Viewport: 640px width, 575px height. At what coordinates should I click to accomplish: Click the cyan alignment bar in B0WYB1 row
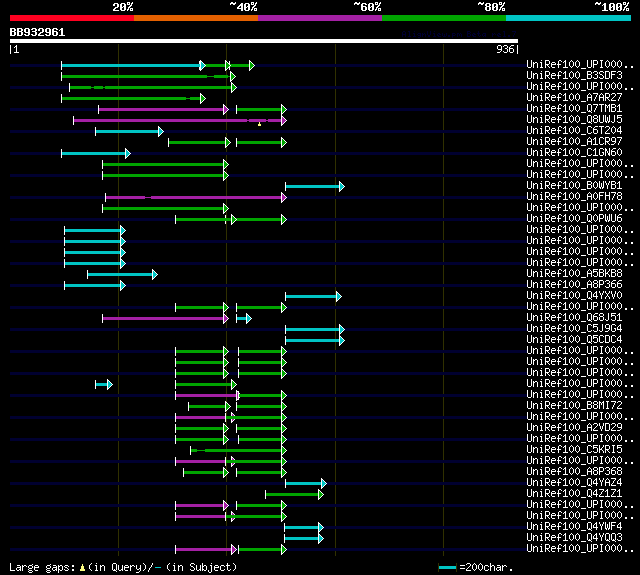(313, 186)
